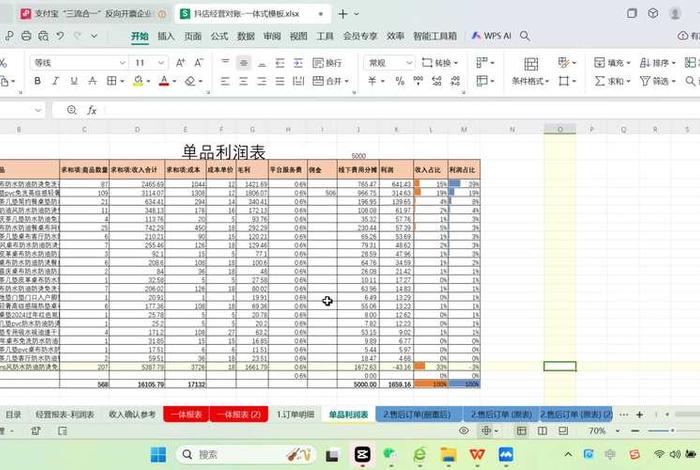Open fill color yellow swatch
Image resolution: width=700 pixels, height=470 pixels.
pos(138,81)
